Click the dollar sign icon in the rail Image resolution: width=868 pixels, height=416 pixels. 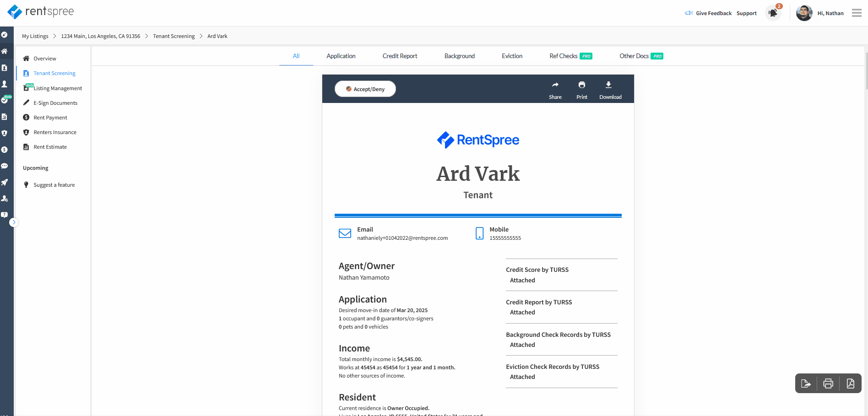pyautogui.click(x=5, y=149)
